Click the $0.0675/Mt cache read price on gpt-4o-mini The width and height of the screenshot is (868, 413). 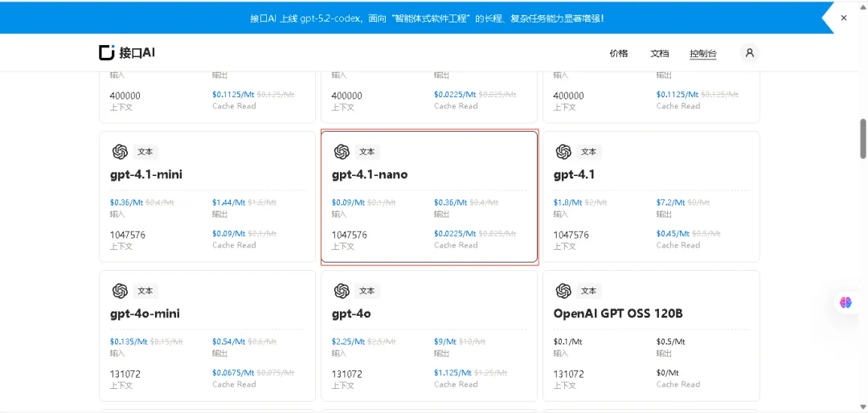pos(233,373)
